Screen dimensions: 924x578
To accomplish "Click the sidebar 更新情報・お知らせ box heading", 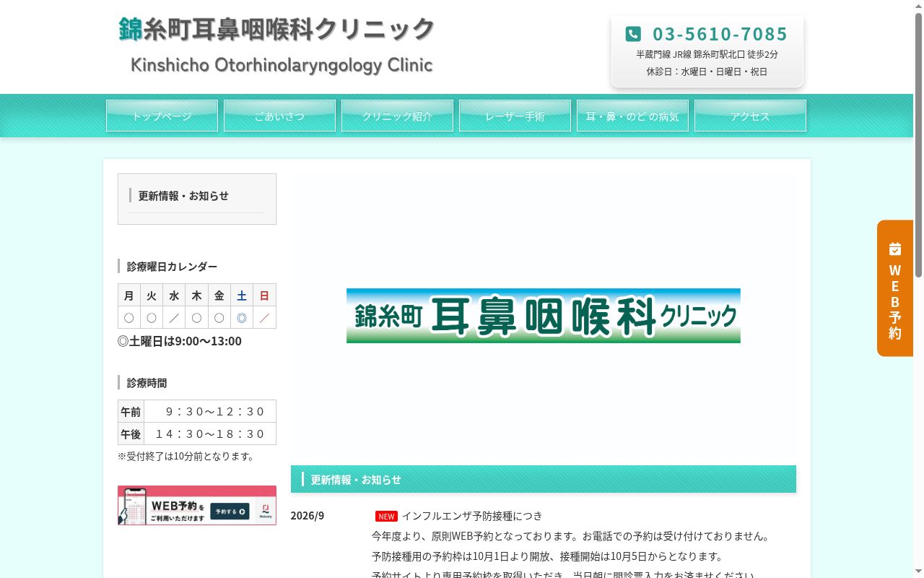I will point(183,196).
